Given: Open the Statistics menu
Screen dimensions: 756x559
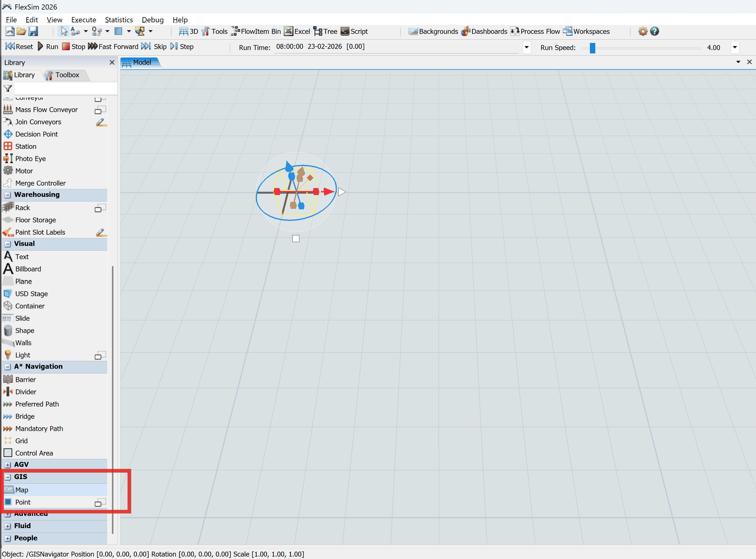Looking at the screenshot, I should pyautogui.click(x=119, y=20).
